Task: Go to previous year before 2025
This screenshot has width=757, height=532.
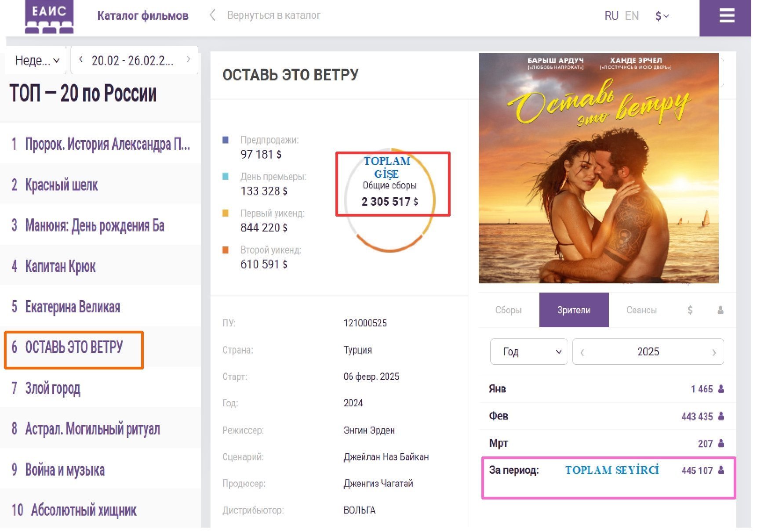Action: (x=582, y=352)
